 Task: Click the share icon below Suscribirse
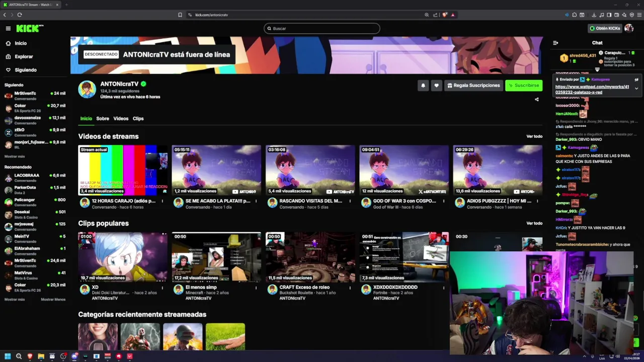pyautogui.click(x=536, y=100)
